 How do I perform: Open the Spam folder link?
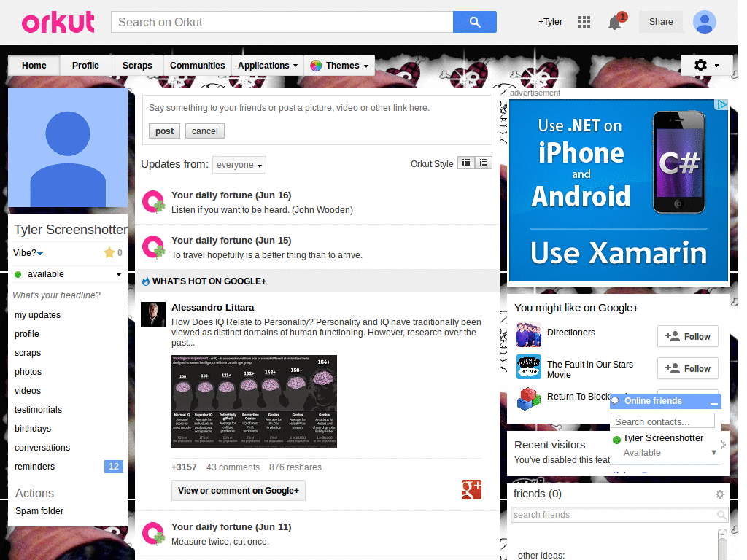click(x=39, y=511)
